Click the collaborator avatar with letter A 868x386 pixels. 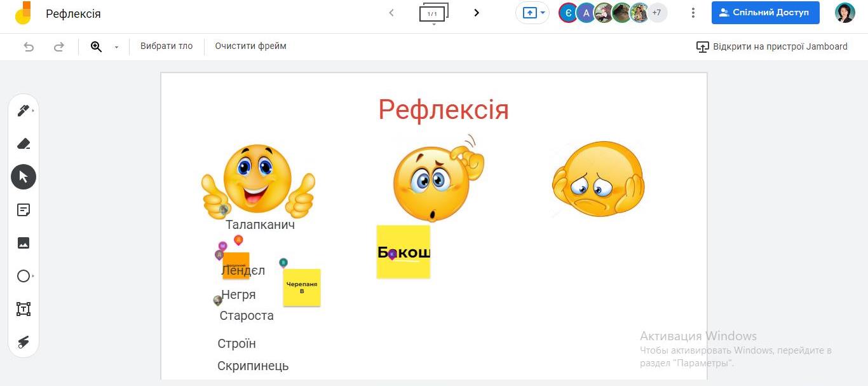tap(586, 13)
